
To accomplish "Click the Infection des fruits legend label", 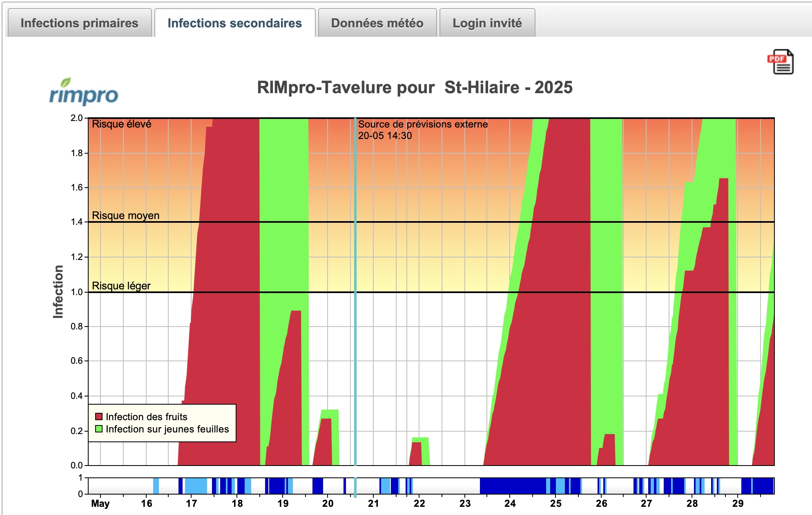I will click(146, 416).
